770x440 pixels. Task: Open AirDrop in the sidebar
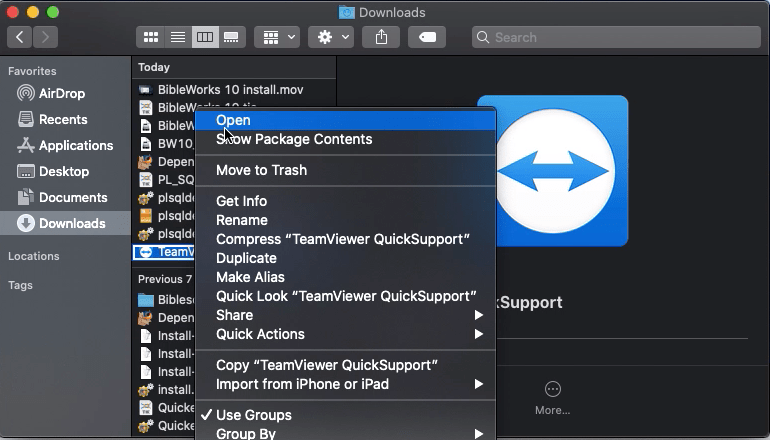pyautogui.click(x=65, y=93)
